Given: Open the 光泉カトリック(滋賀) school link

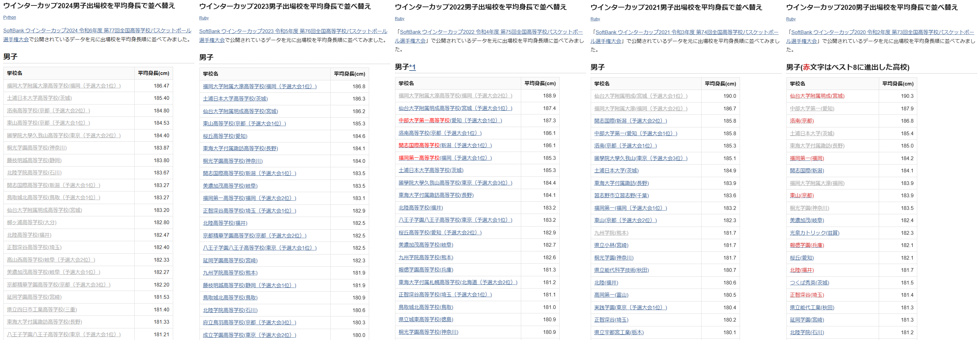Looking at the screenshot, I should click(814, 233).
